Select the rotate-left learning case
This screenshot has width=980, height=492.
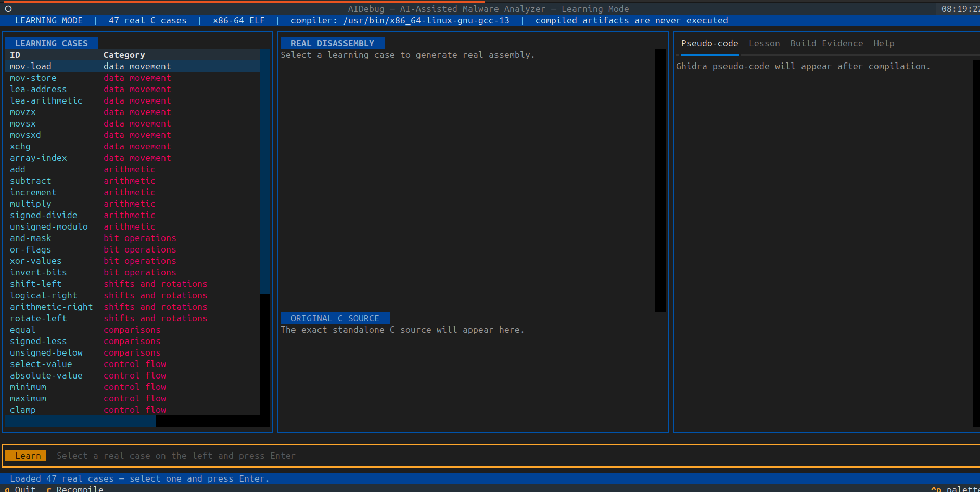click(132, 318)
